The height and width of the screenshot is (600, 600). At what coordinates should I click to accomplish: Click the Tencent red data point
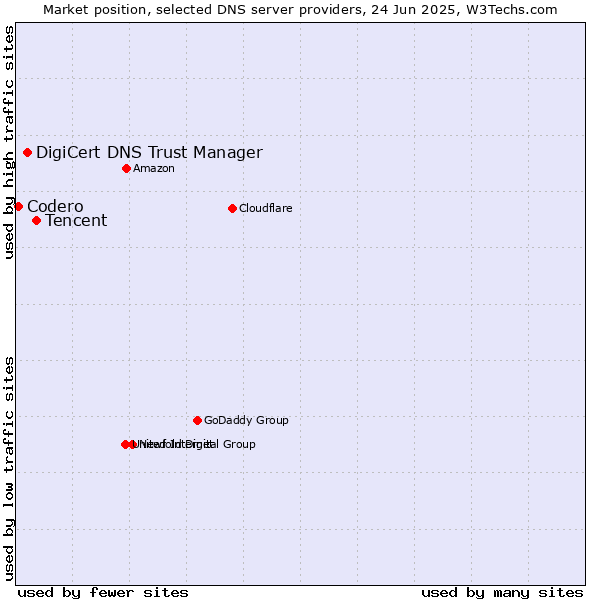pos(36,221)
